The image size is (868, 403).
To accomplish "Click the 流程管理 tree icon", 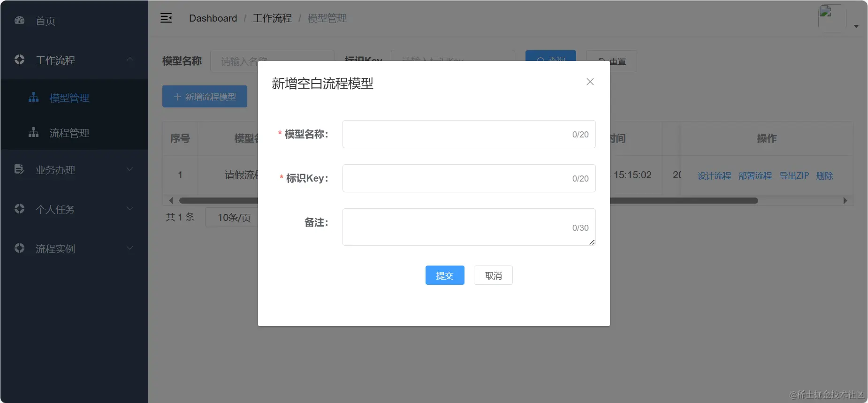I will (x=33, y=133).
